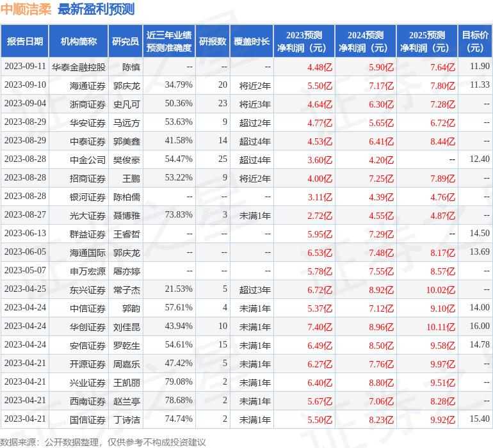Click the 机构简称 column header
Viewport: 493px width, 448px height.
click(x=79, y=41)
